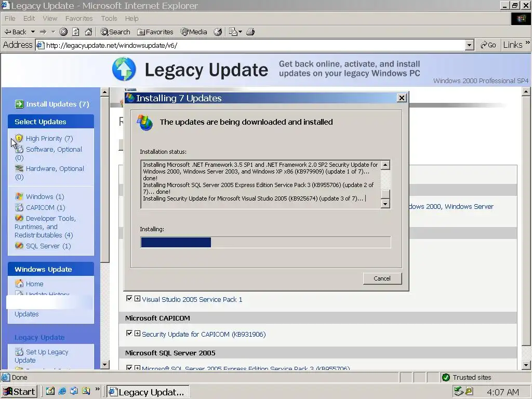This screenshot has height=399, width=532.
Task: Open the Edit menu
Action: pyautogui.click(x=29, y=18)
